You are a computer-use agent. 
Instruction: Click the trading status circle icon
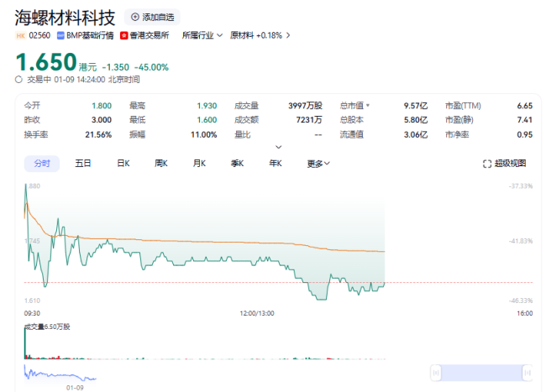(18, 80)
